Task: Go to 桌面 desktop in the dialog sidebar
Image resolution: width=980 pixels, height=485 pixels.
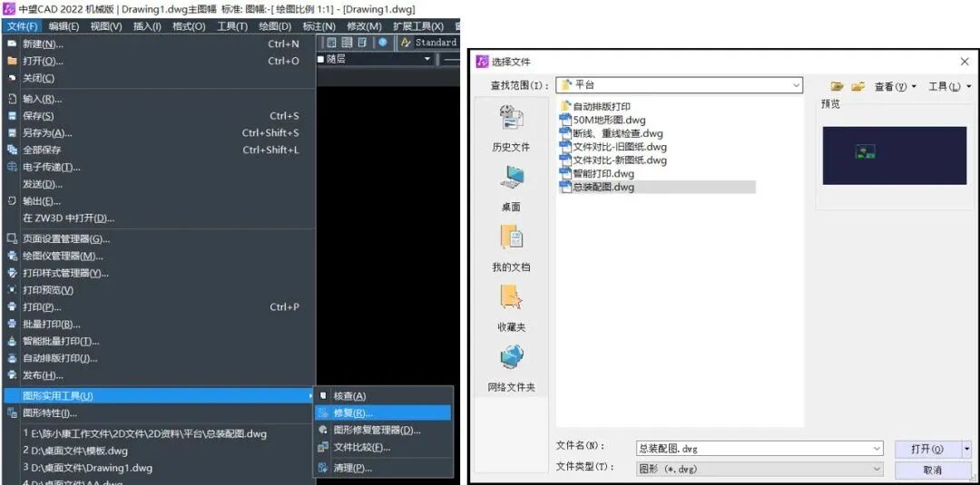Action: (511, 189)
